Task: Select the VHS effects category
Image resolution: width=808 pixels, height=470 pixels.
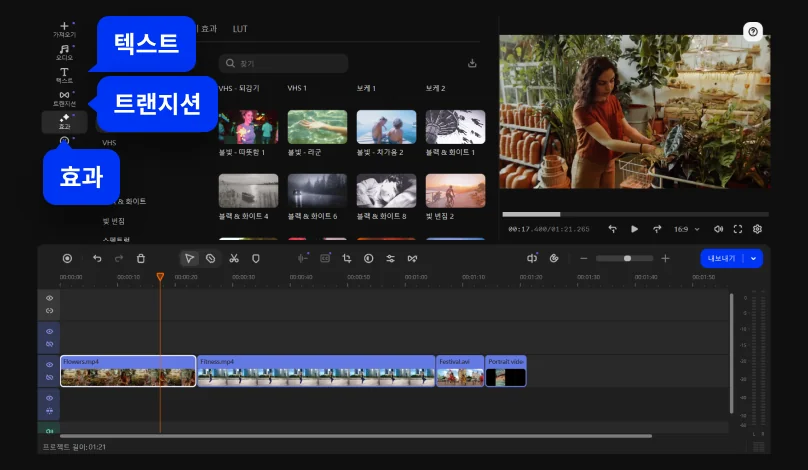Action: point(109,143)
